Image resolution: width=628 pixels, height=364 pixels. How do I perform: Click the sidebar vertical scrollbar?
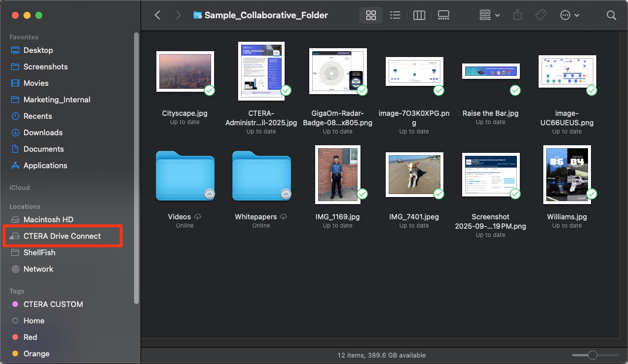[x=136, y=168]
